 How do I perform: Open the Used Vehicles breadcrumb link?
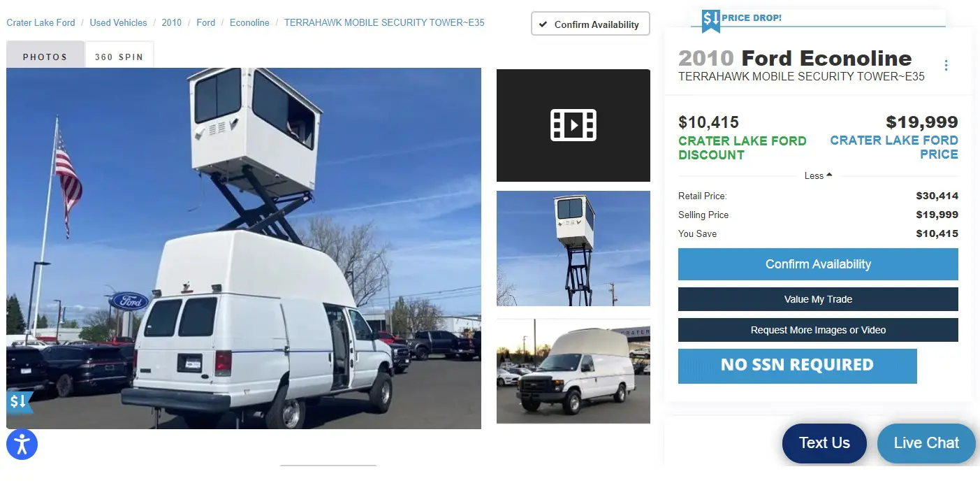point(118,22)
